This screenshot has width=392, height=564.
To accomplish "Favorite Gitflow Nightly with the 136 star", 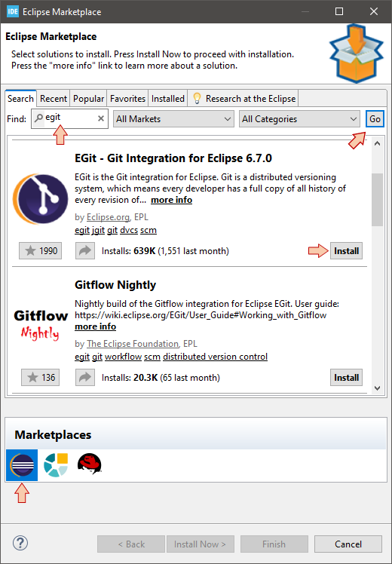I will (40, 377).
